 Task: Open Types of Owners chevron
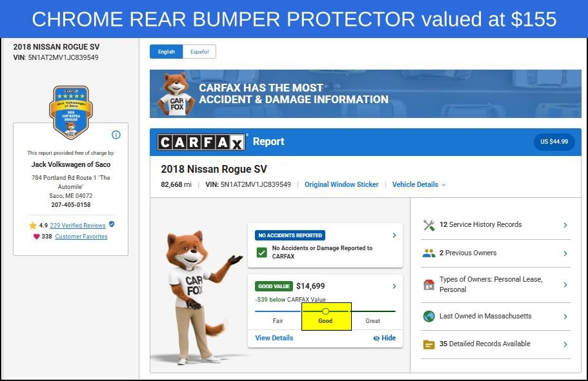coord(565,285)
